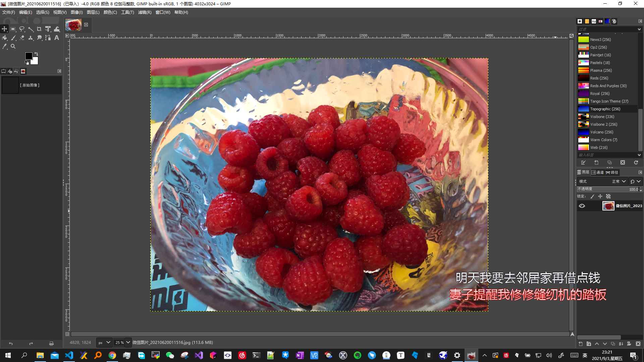Toggle layer visibility for 微信图片_2021

click(582, 206)
